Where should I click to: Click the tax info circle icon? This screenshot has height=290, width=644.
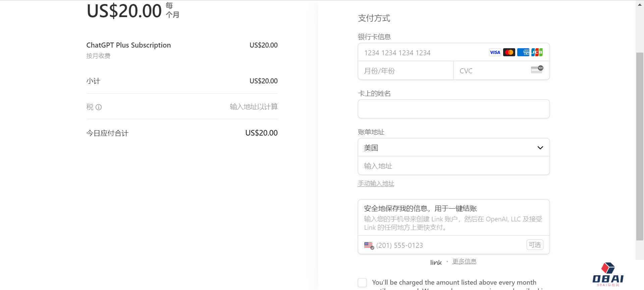pyautogui.click(x=99, y=107)
